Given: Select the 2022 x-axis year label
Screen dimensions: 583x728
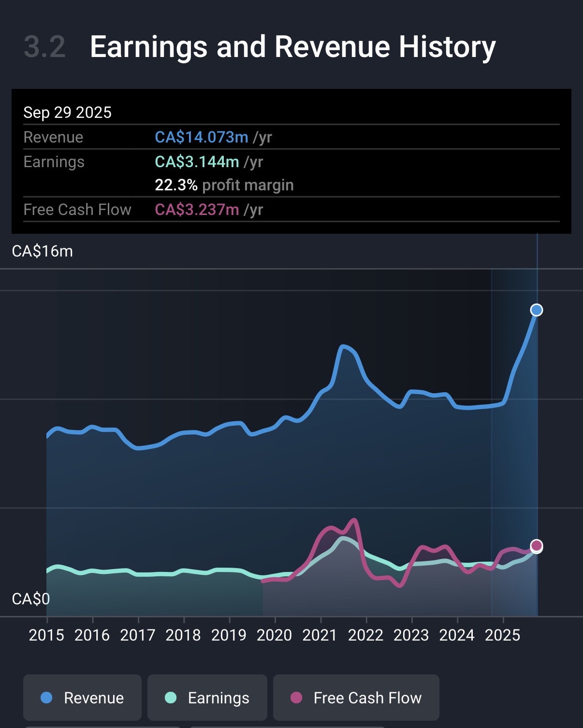Looking at the screenshot, I should (x=365, y=635).
